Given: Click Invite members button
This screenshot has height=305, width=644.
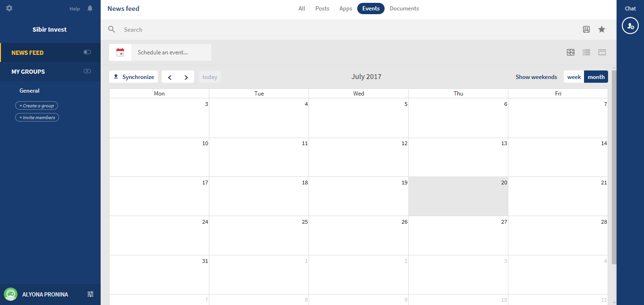Looking at the screenshot, I should coord(37,117).
